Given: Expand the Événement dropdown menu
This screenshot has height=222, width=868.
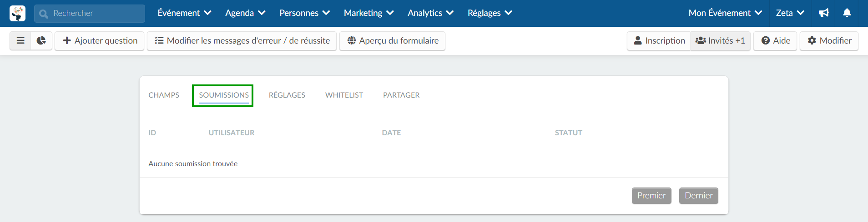Looking at the screenshot, I should tap(184, 13).
